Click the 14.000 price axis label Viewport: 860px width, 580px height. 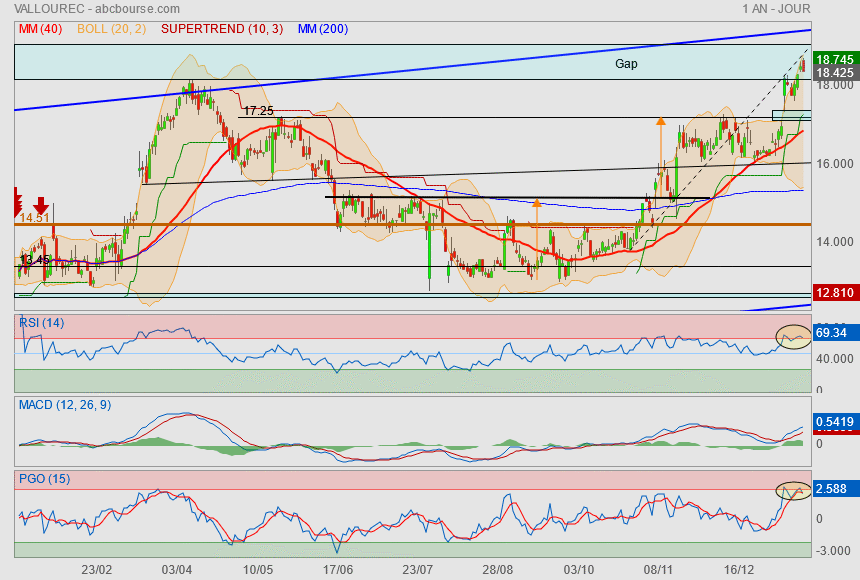[x=835, y=241]
